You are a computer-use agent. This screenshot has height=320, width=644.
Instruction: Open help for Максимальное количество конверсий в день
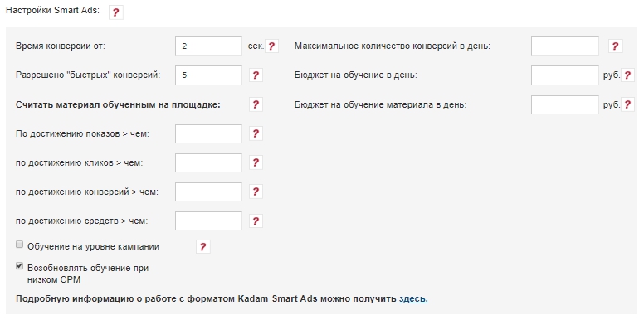pos(616,46)
